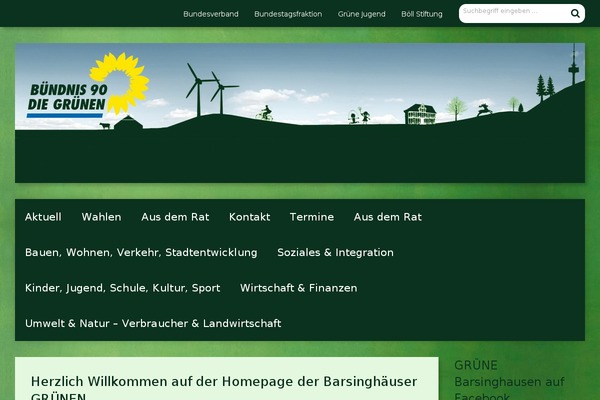Open Bauen, Wohnen, Verkehr, Stadtentwicklung

click(141, 253)
